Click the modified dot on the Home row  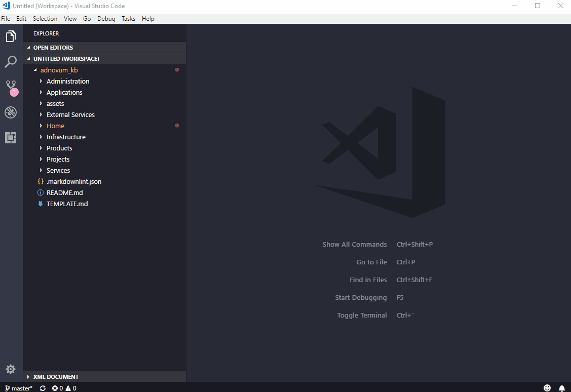click(177, 126)
